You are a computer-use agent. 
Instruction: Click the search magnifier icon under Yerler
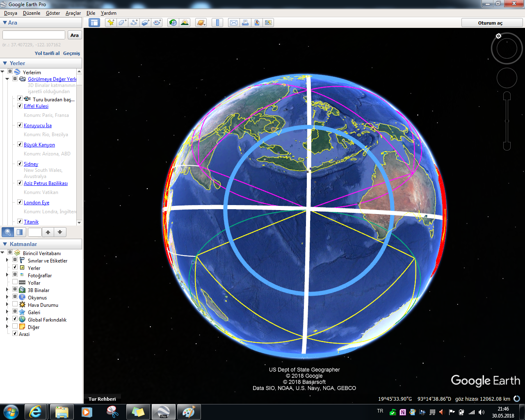pyautogui.click(x=7, y=232)
